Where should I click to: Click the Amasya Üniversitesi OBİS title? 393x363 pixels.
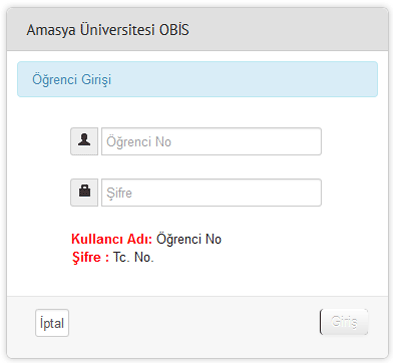[108, 30]
